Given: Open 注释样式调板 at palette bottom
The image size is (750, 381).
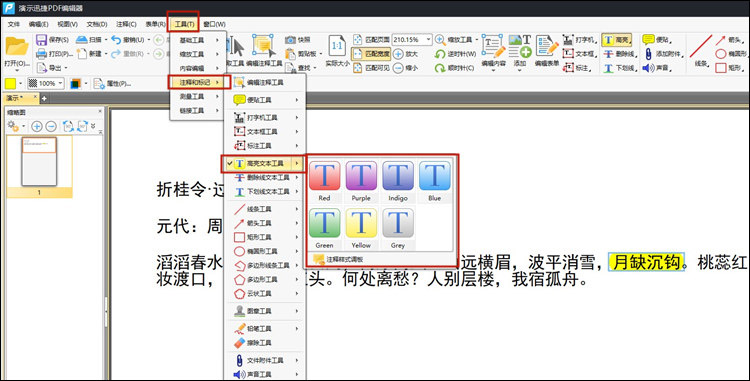Looking at the screenshot, I should tap(339, 259).
